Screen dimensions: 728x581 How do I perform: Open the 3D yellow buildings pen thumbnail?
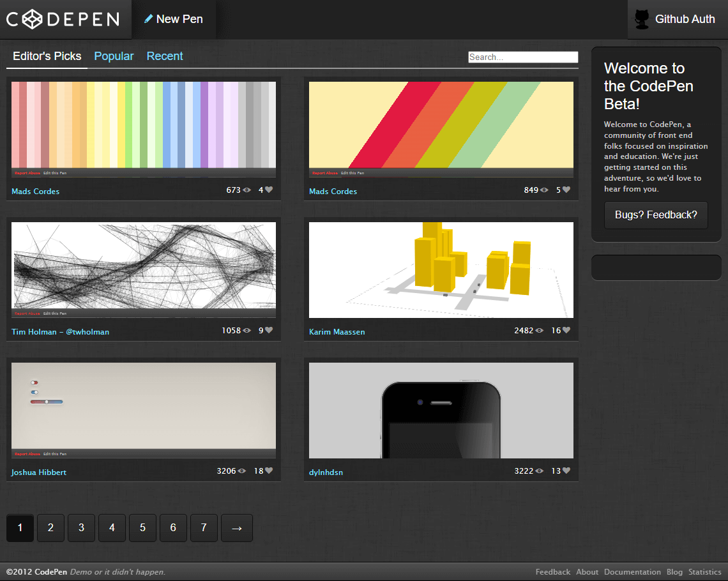(x=441, y=269)
